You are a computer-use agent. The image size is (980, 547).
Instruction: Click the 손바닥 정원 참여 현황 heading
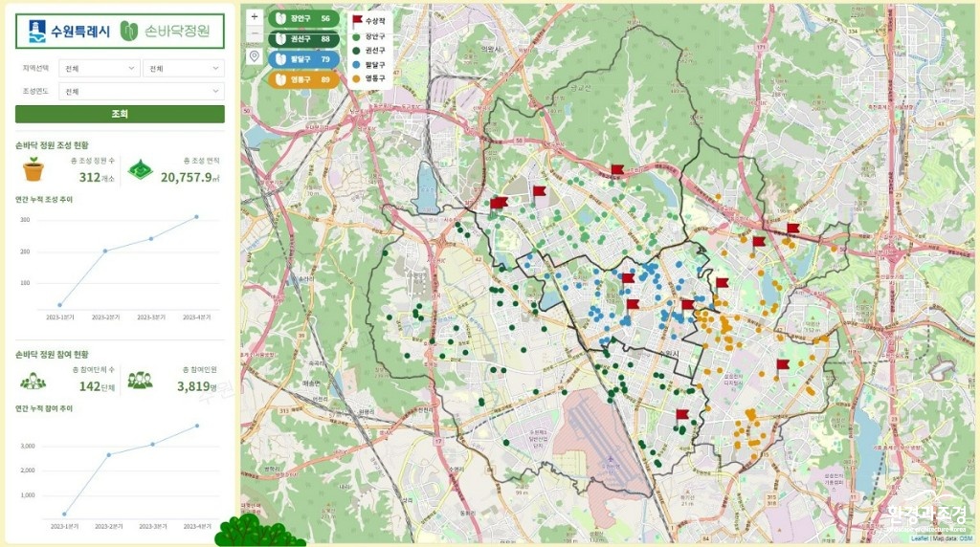(x=52, y=354)
